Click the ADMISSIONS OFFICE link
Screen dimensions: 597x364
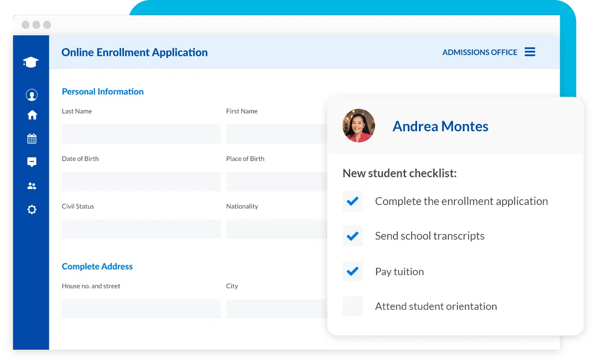click(480, 52)
